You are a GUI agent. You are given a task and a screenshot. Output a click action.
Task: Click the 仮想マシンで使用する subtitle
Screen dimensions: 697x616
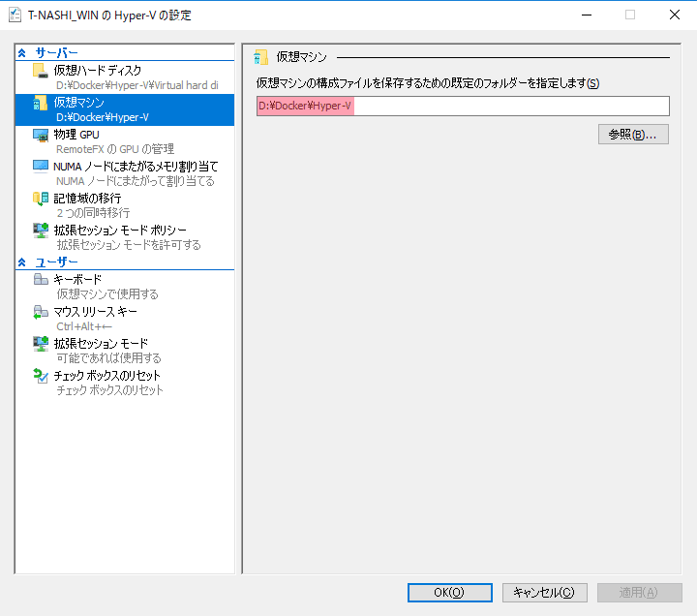point(107,294)
